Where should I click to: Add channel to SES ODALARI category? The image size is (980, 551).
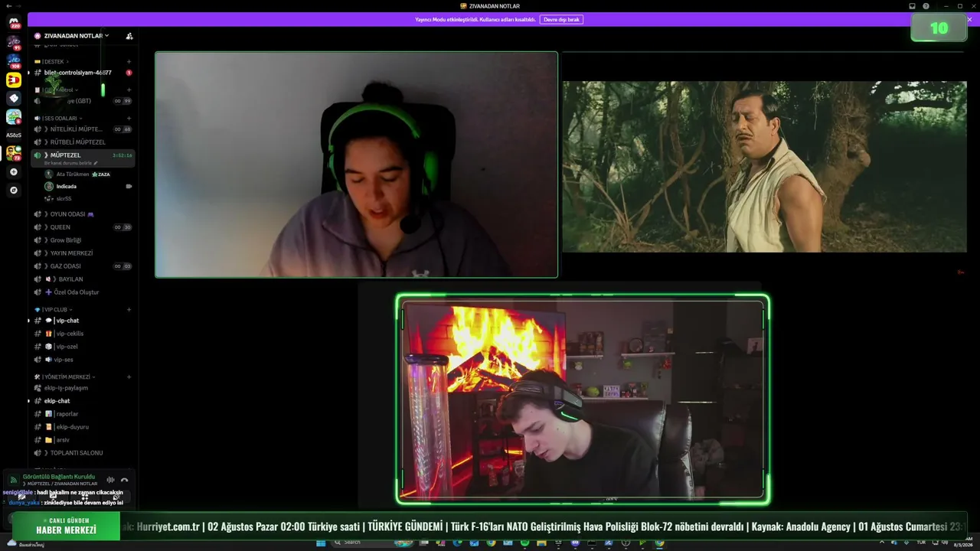tap(129, 119)
